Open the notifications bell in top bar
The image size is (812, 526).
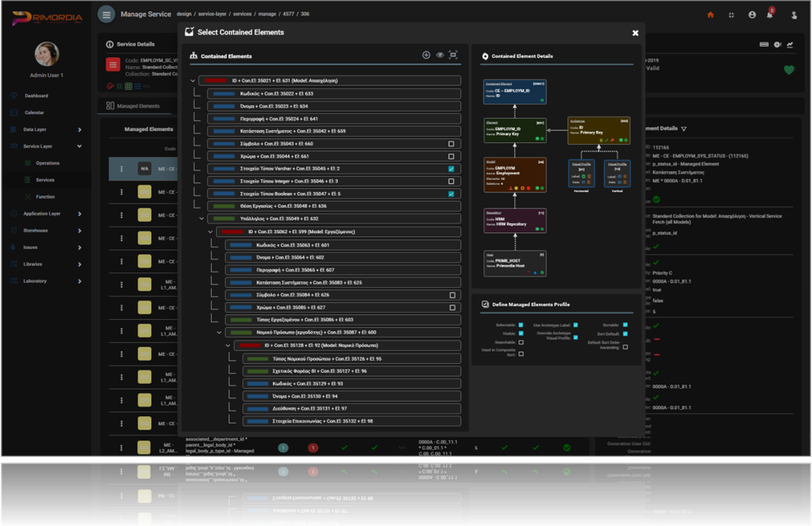pyautogui.click(x=769, y=15)
